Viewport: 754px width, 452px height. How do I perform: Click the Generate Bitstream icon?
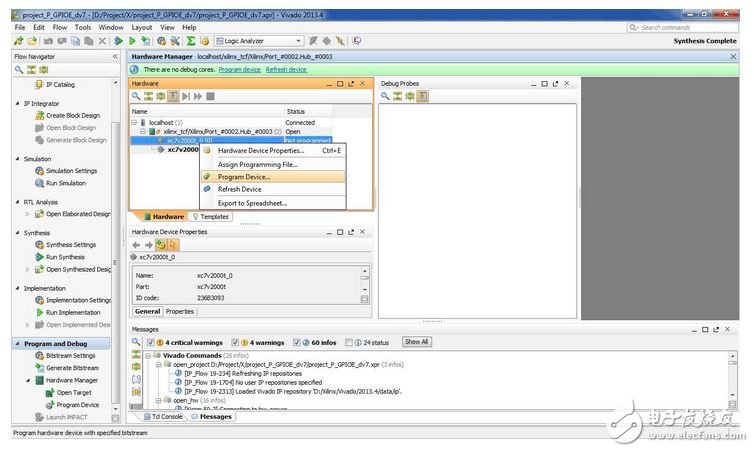[40, 368]
